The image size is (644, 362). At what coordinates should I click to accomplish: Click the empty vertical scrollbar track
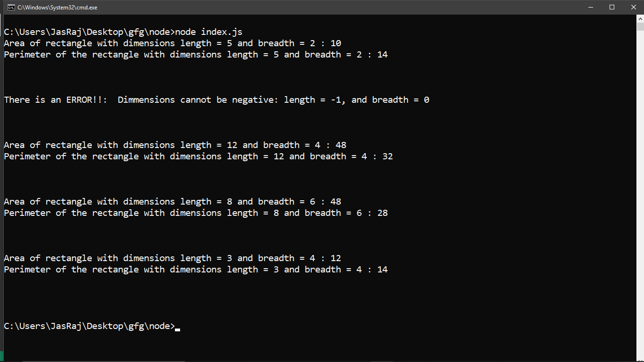(x=640, y=189)
